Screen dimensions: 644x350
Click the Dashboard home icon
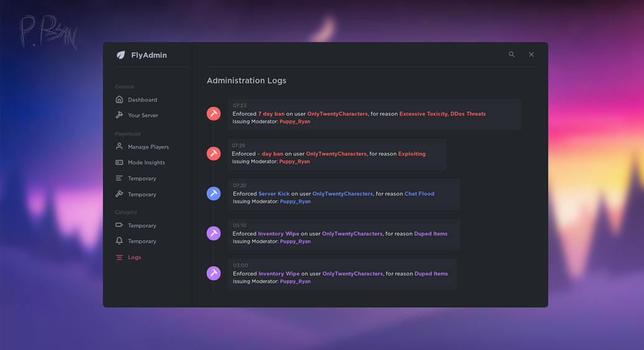[119, 100]
